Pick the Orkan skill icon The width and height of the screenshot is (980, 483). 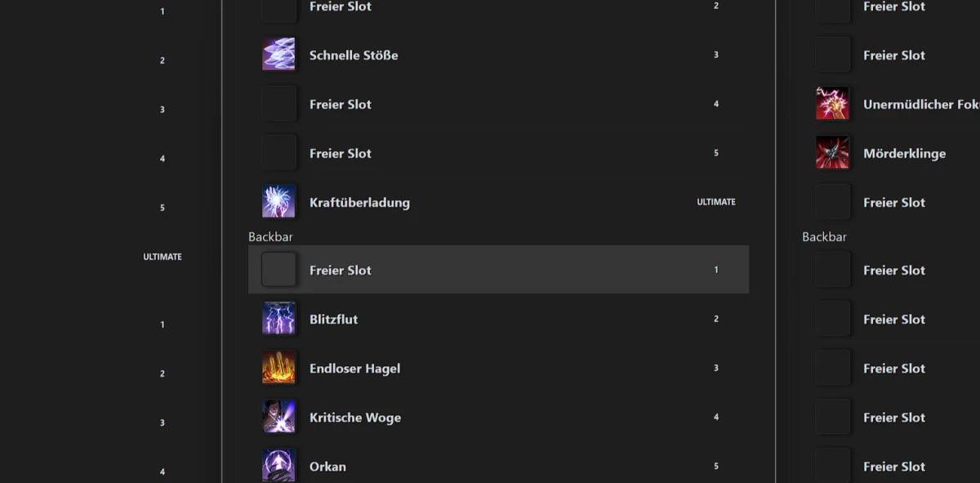click(x=278, y=466)
